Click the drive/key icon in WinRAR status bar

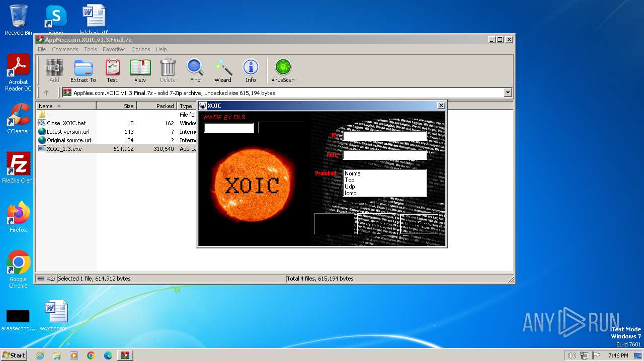(x=46, y=279)
